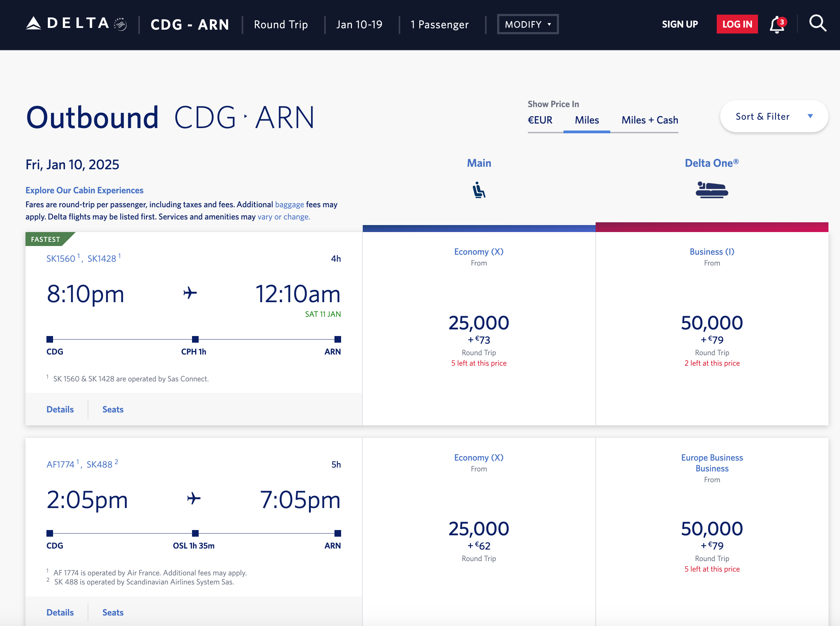
Task: Click the Delta One column header
Action: (x=712, y=163)
